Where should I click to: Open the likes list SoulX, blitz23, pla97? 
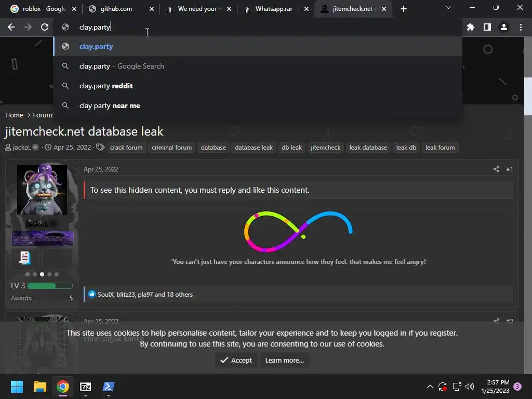point(145,295)
